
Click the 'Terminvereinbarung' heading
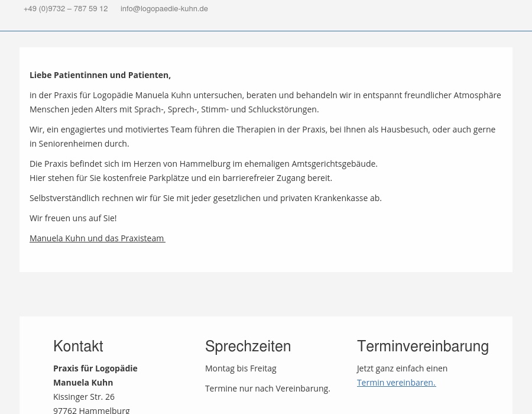click(x=423, y=346)
